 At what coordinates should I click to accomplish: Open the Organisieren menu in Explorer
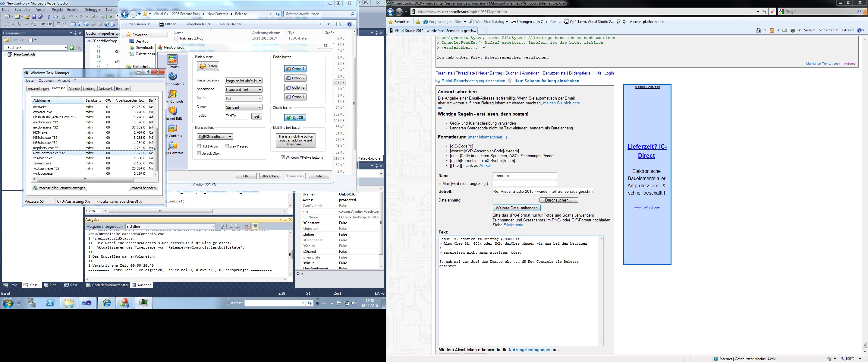point(137,24)
